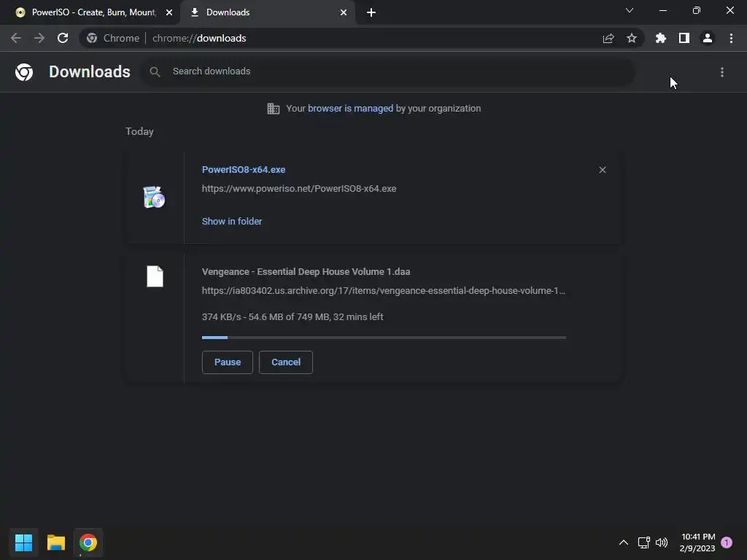Cancel the Vengeance download
The width and height of the screenshot is (747, 560).
286,362
